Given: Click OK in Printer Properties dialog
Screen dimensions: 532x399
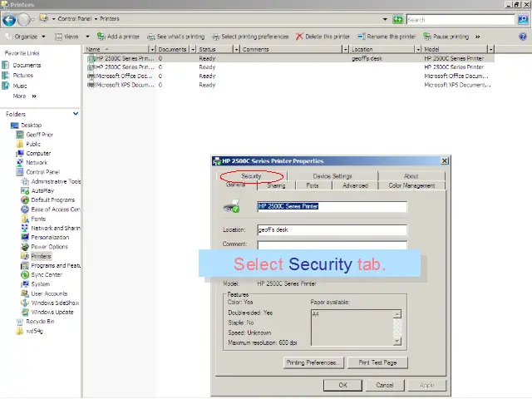Looking at the screenshot, I should click(x=342, y=385).
